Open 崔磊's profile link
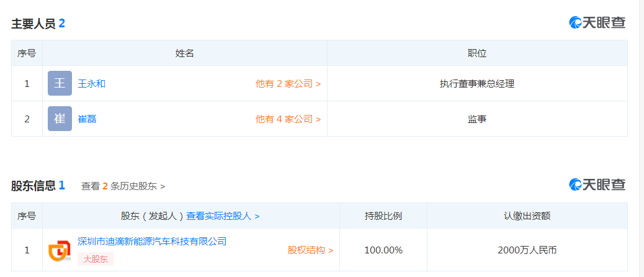 pos(87,119)
